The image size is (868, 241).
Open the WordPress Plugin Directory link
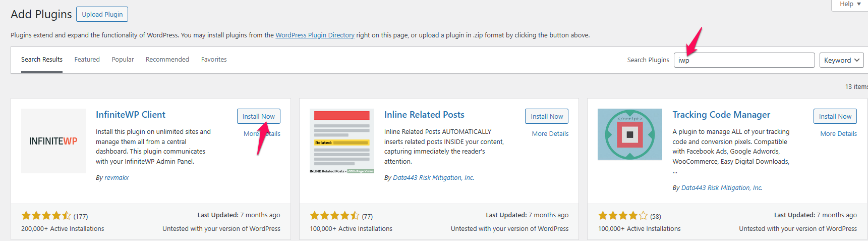[315, 35]
